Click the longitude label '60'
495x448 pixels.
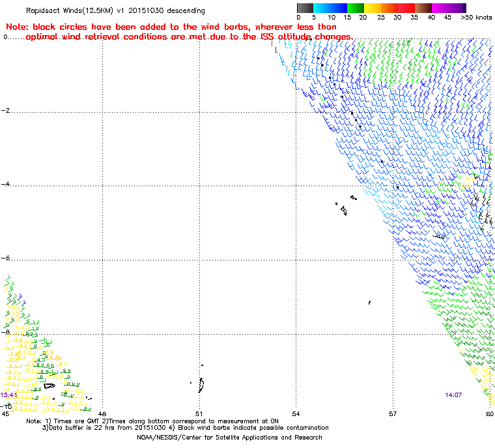pos(490,413)
